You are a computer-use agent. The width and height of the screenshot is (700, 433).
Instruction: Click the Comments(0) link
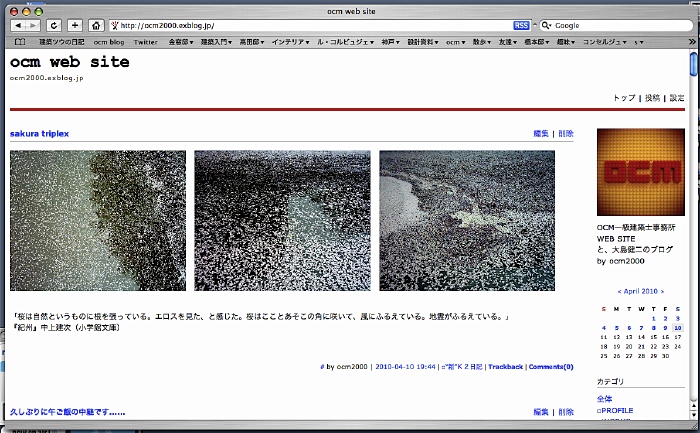[551, 367]
